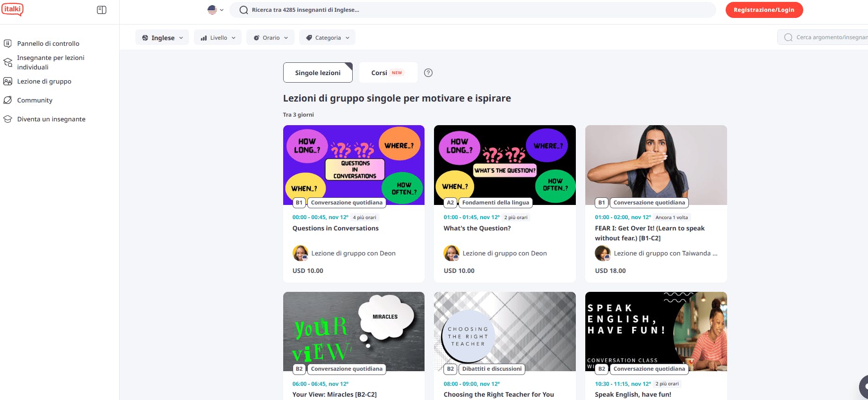
Task: Click the help question mark icon
Action: (x=428, y=73)
